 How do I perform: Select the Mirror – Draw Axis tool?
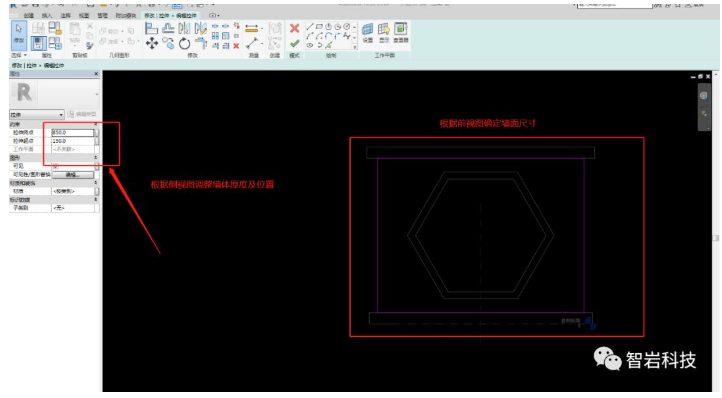point(200,29)
